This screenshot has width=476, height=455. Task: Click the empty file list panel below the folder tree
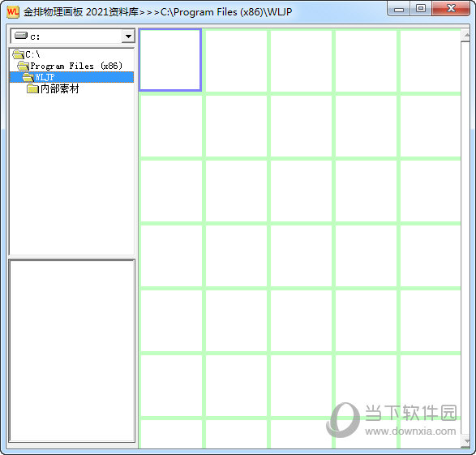[x=72, y=350]
